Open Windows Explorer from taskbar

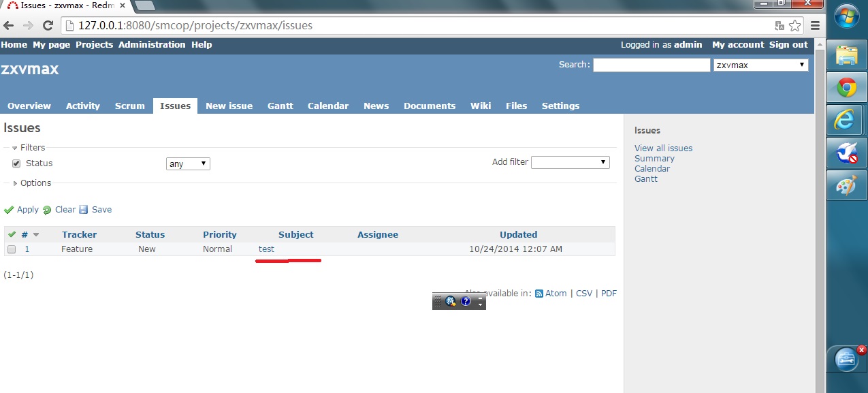coord(846,55)
